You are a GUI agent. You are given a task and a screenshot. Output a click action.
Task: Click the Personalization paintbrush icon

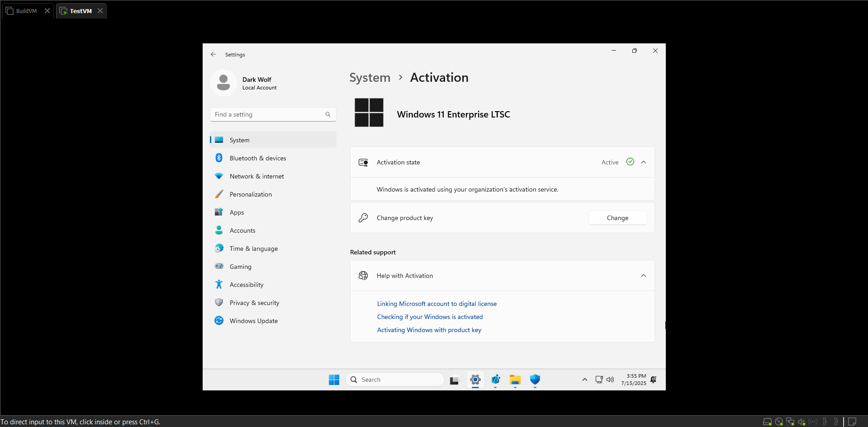[219, 194]
